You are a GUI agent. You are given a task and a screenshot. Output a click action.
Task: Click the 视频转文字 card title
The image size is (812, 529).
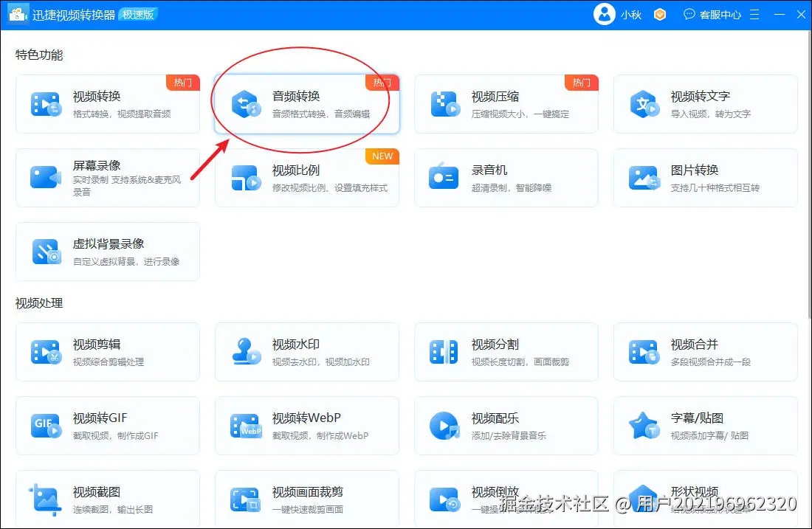(700, 96)
